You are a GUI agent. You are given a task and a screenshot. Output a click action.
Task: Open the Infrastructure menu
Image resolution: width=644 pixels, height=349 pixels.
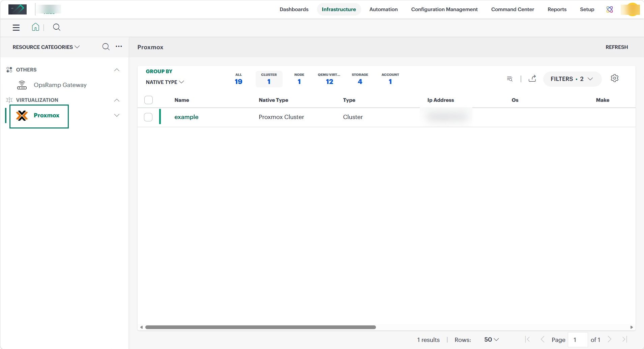coord(339,9)
